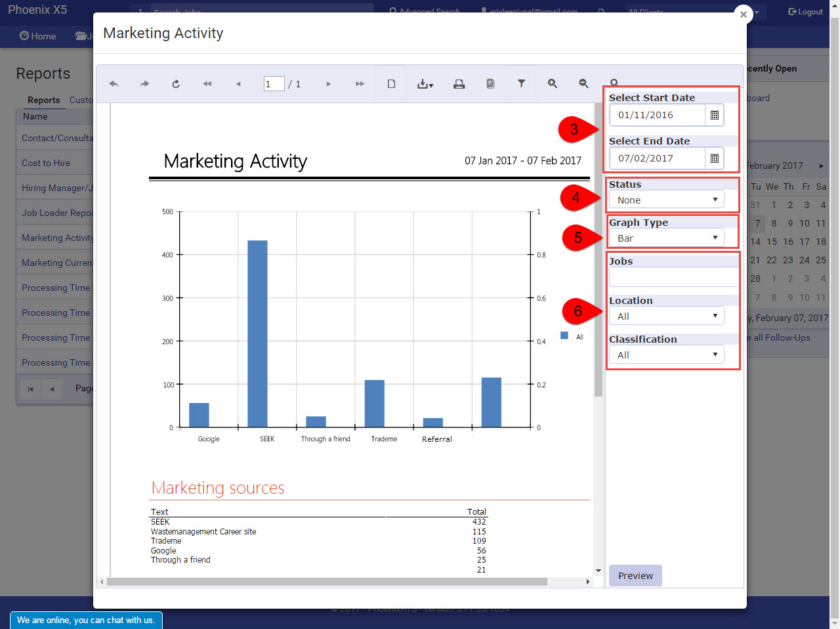The image size is (840, 629).
Task: Open the Graph Type dropdown
Action: (667, 238)
